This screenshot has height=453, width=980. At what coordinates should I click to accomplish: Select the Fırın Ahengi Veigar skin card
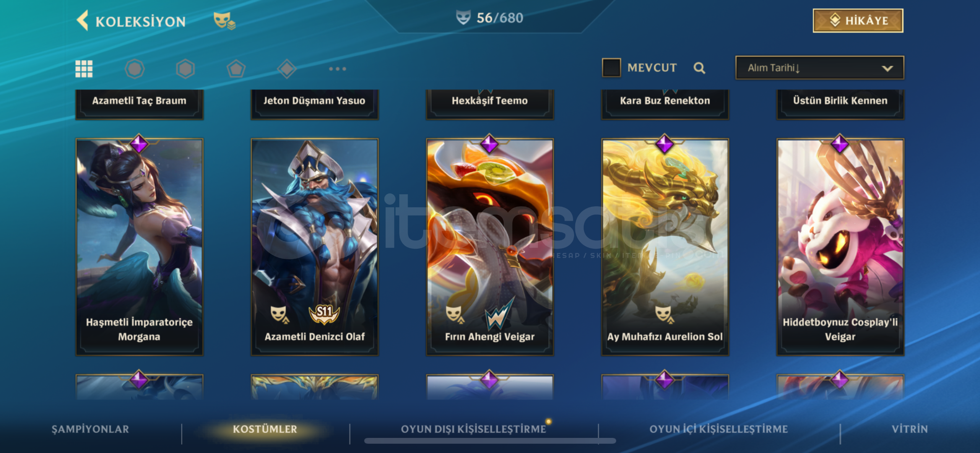pos(490,247)
